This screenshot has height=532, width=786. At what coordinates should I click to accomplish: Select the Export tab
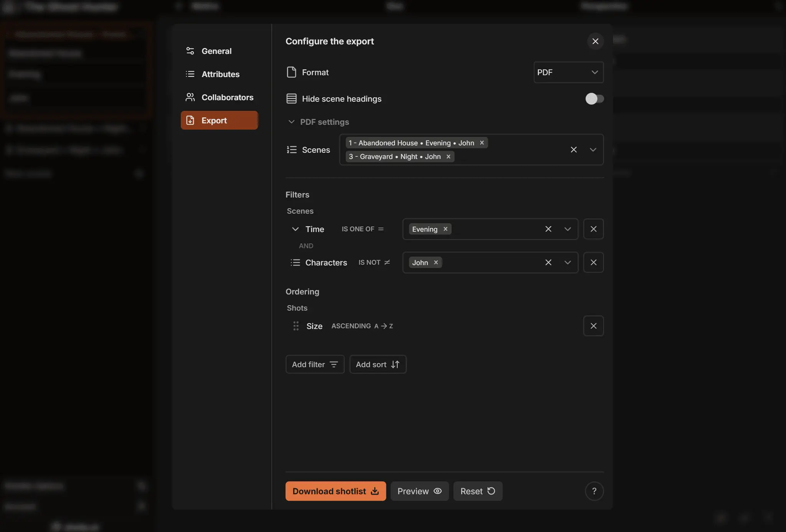coord(219,120)
